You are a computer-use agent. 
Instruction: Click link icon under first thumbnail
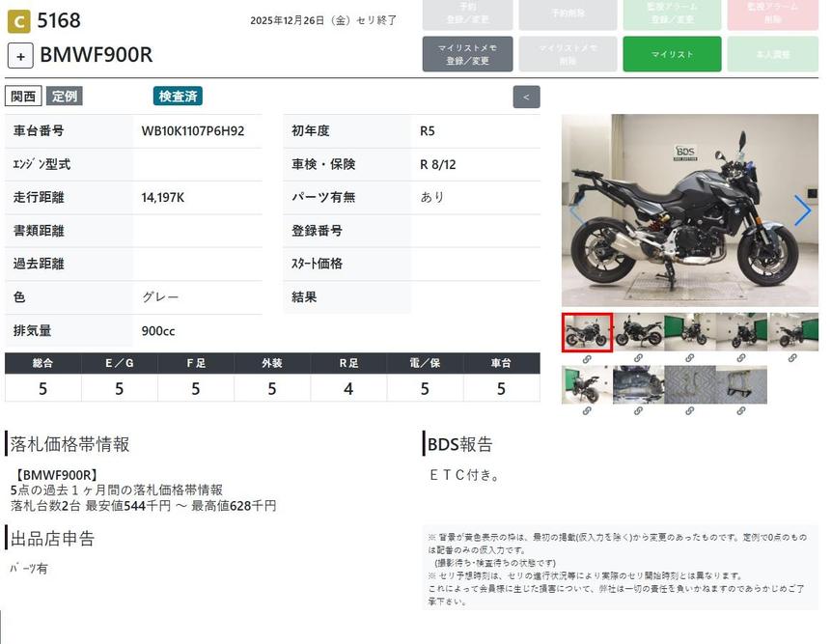(587, 359)
